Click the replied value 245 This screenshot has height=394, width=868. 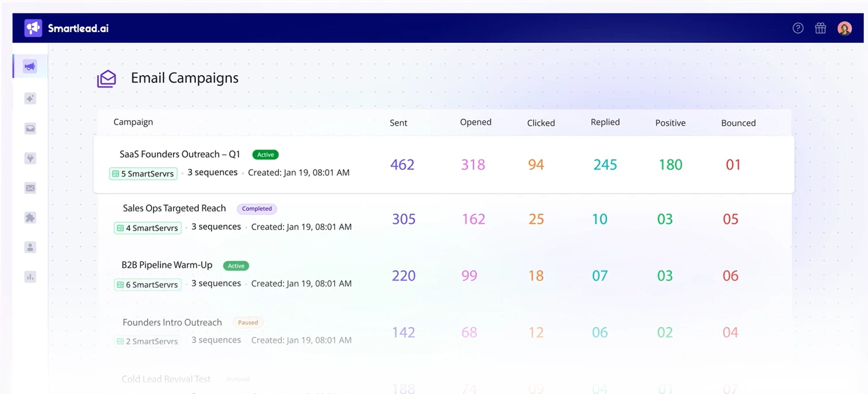[605, 165]
